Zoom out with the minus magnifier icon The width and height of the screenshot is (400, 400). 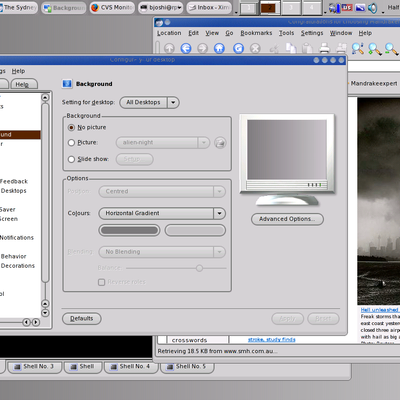coord(391,49)
